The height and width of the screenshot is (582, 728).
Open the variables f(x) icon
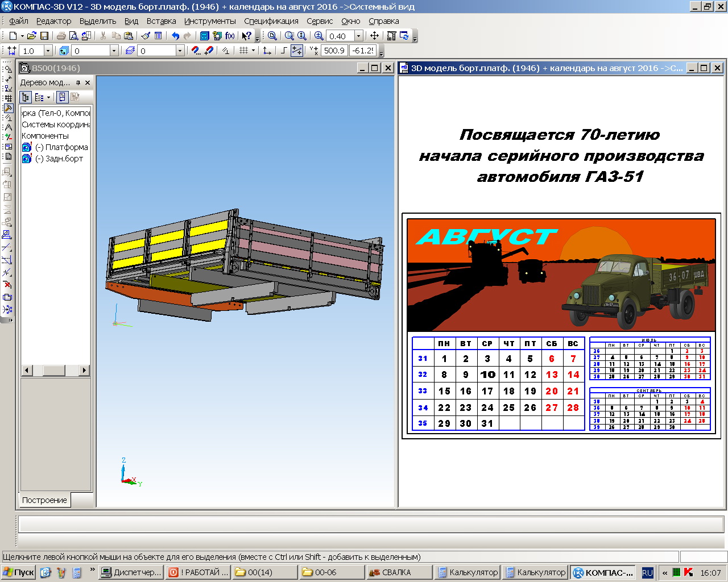click(x=230, y=36)
